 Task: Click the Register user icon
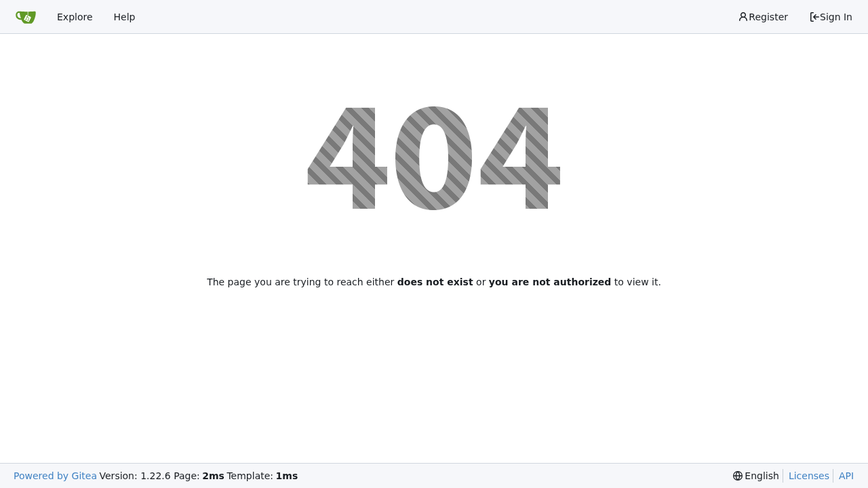[743, 17]
